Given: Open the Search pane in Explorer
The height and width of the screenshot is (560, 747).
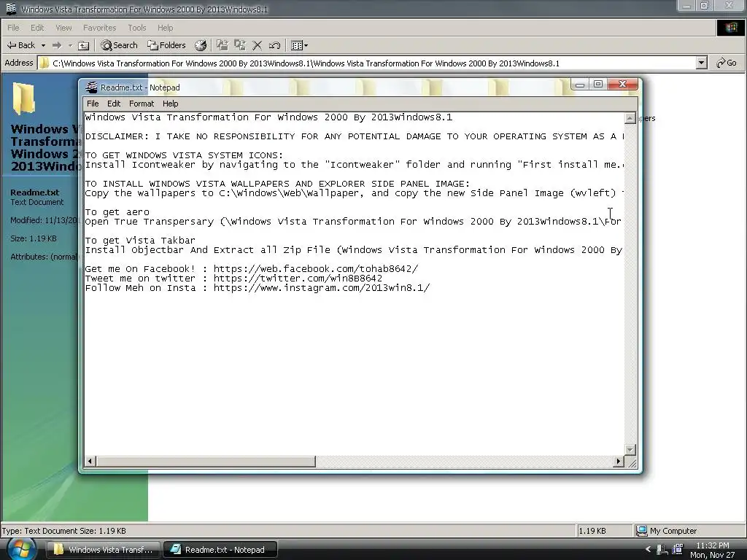Looking at the screenshot, I should click(x=119, y=45).
